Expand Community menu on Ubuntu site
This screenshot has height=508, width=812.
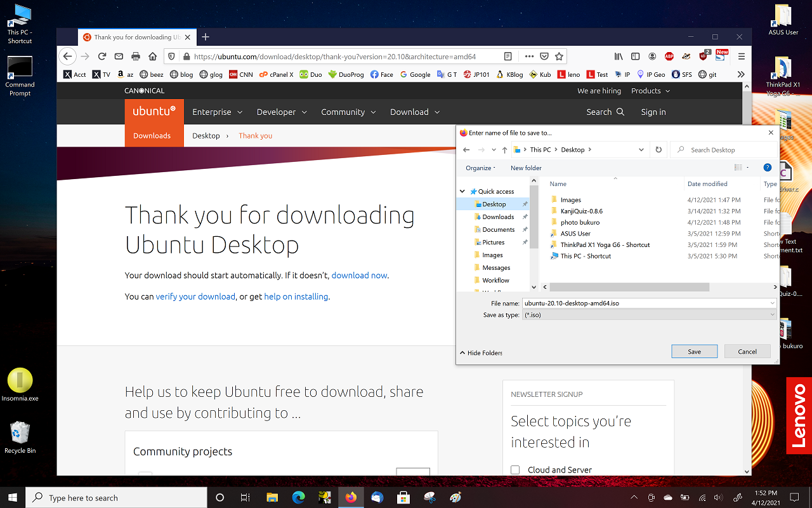348,112
